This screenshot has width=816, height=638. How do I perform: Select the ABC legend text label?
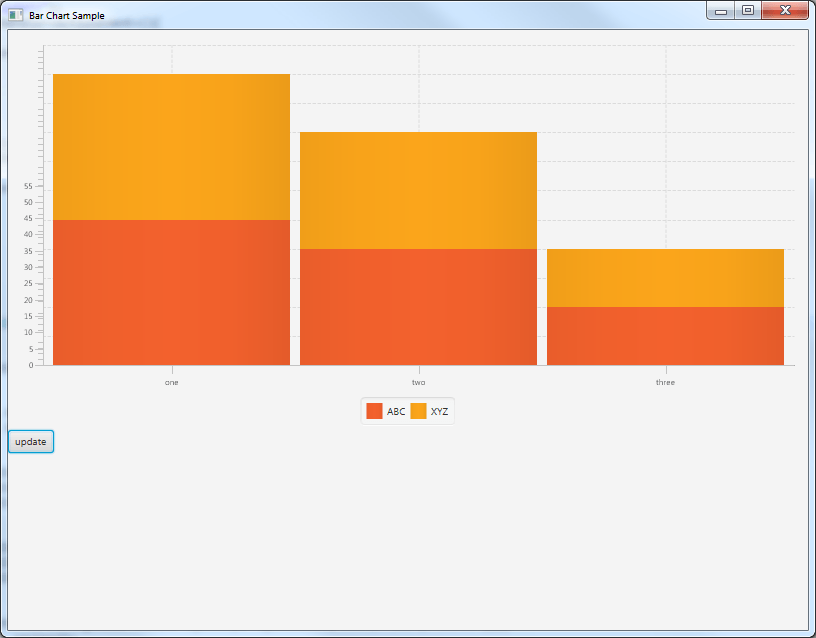(x=396, y=412)
